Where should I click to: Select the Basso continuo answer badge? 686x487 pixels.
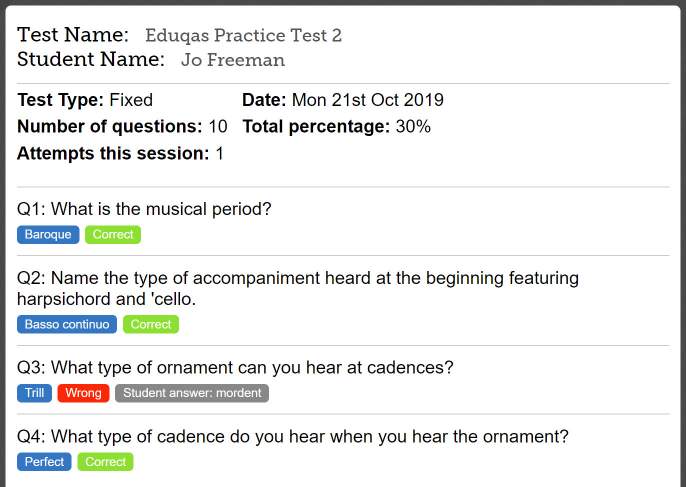coord(67,324)
